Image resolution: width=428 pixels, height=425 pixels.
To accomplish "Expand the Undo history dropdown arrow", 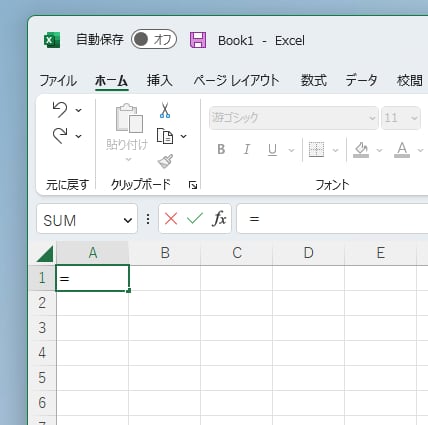I will click(79, 110).
